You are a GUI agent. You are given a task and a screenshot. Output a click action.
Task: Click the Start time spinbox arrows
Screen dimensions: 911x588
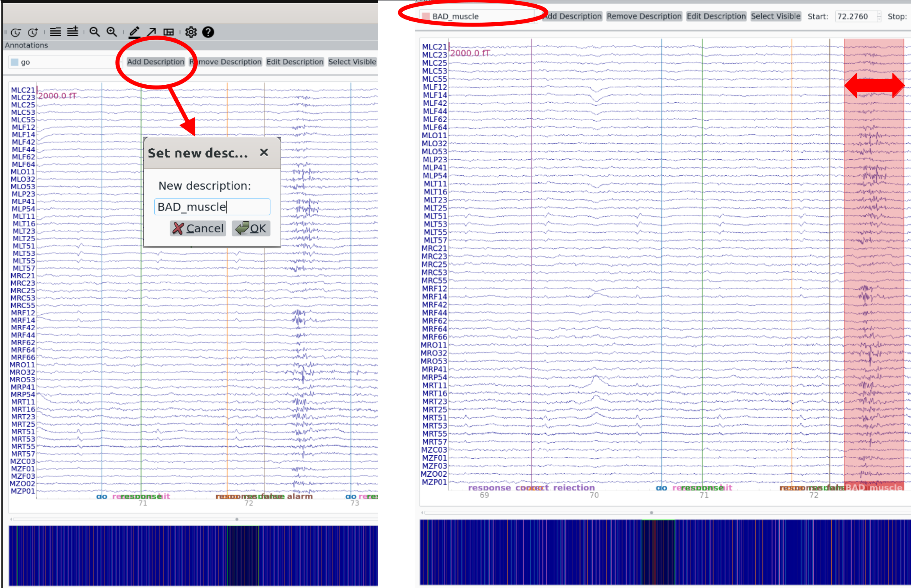879,16
